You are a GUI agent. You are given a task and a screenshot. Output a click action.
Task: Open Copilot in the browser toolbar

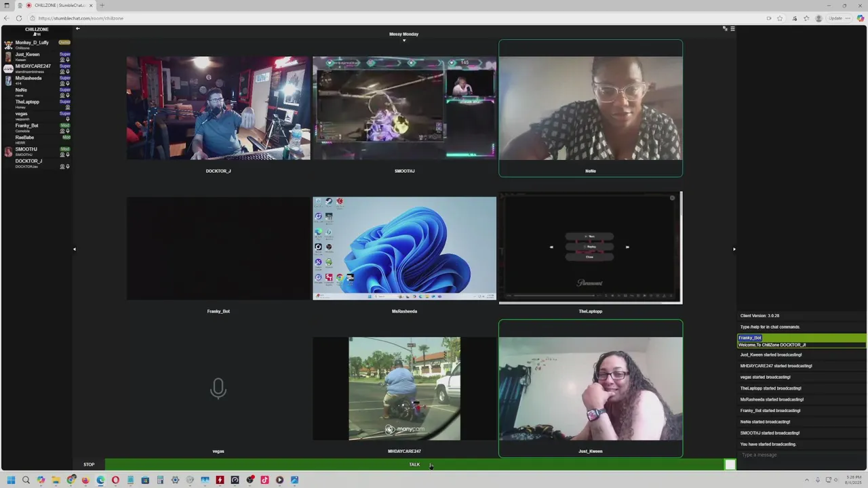coord(861,18)
